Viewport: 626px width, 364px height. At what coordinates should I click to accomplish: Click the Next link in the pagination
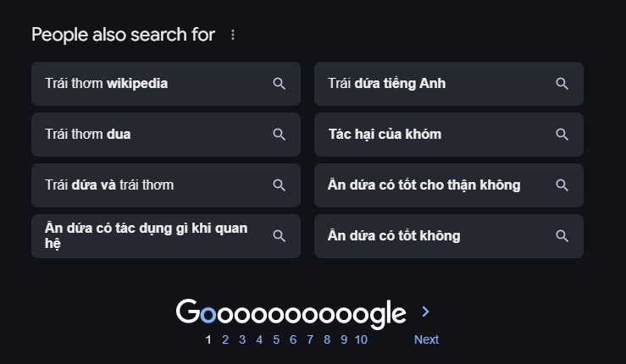click(x=426, y=340)
